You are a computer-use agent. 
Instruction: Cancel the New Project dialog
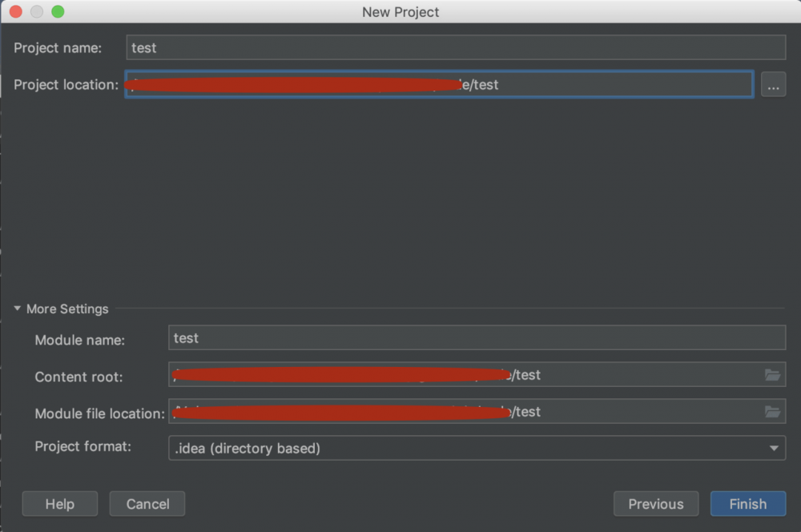[x=147, y=504]
